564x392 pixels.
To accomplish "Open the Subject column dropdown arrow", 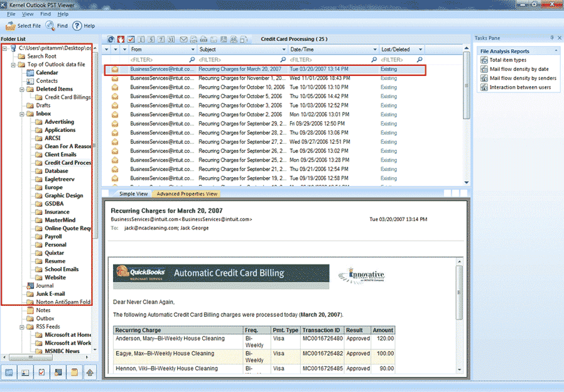I will click(x=284, y=49).
